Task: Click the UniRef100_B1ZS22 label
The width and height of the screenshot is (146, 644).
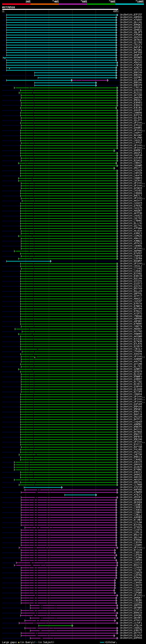Action: (x=131, y=93)
